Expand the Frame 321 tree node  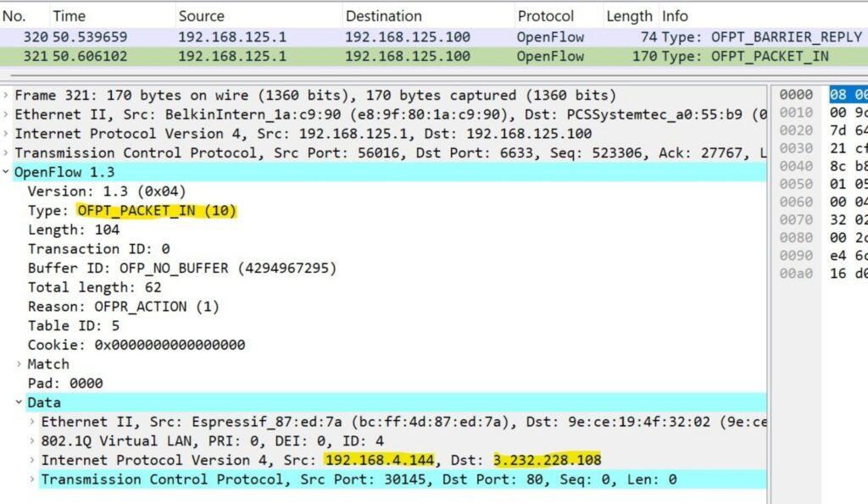pyautogui.click(x=7, y=96)
